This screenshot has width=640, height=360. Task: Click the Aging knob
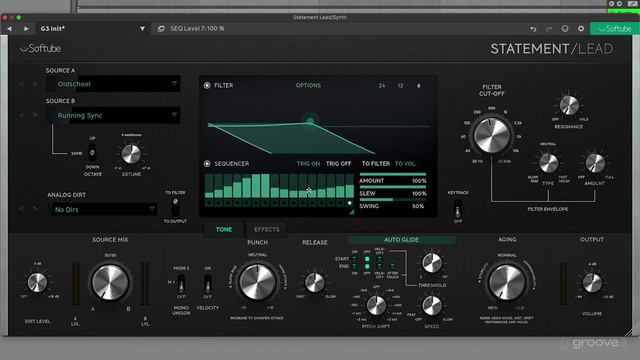(507, 282)
